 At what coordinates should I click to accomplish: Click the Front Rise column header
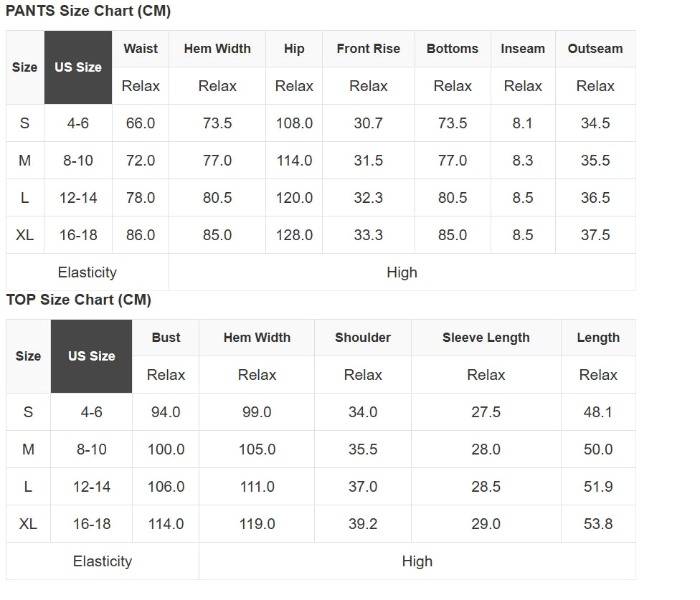click(x=368, y=49)
